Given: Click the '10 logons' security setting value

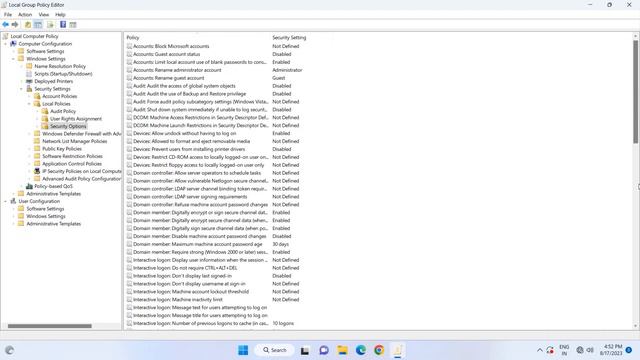Looking at the screenshot, I should click(283, 323).
